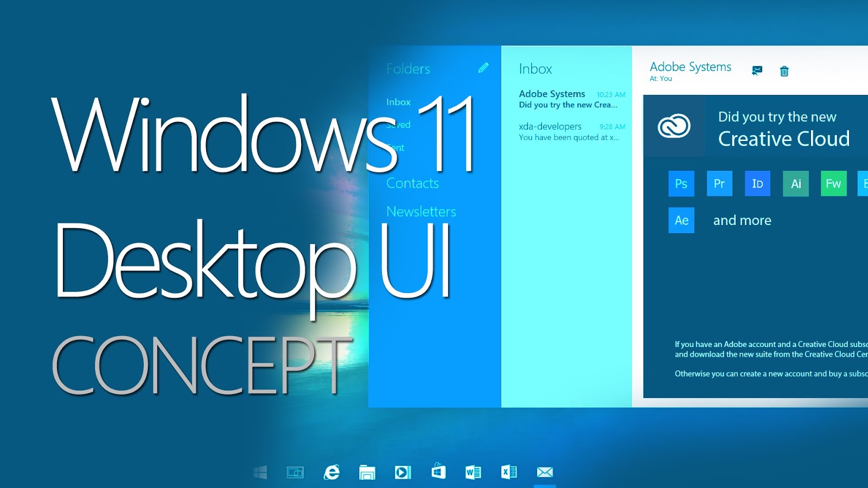Open Task View from the taskbar
This screenshot has height=488, width=868.
(x=295, y=472)
